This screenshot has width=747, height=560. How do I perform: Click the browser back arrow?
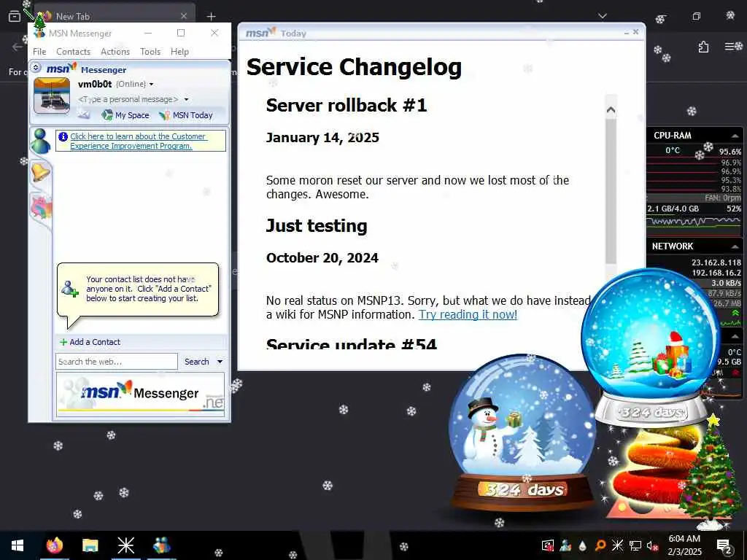pyautogui.click(x=18, y=47)
